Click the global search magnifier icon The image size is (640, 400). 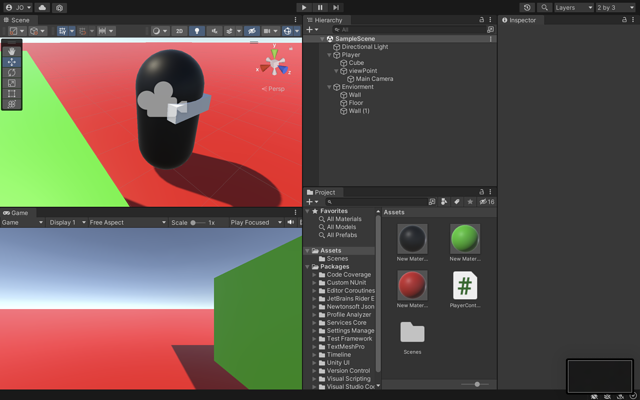(545, 7)
